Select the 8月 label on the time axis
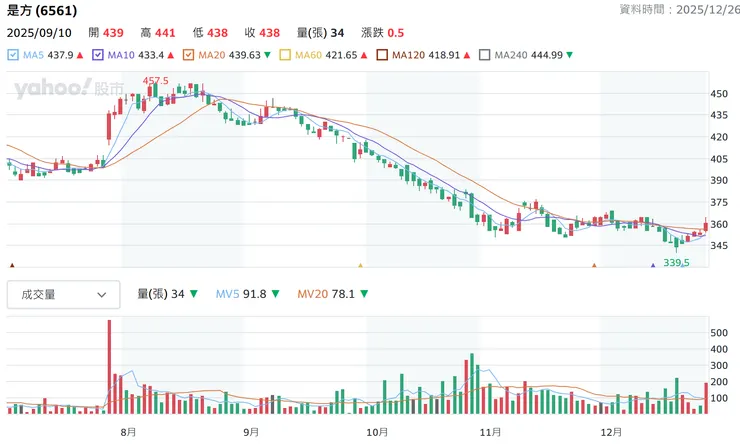The width and height of the screenshot is (740, 444). (x=128, y=431)
